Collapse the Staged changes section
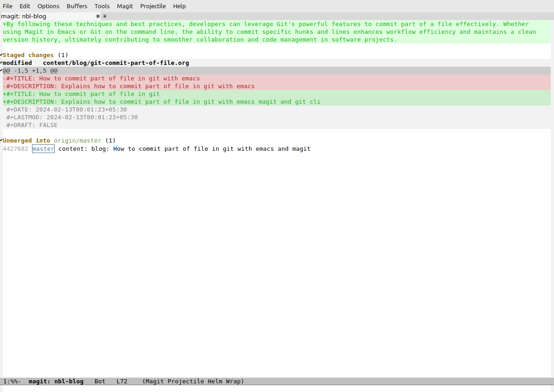This screenshot has width=554, height=392. [x=1, y=55]
